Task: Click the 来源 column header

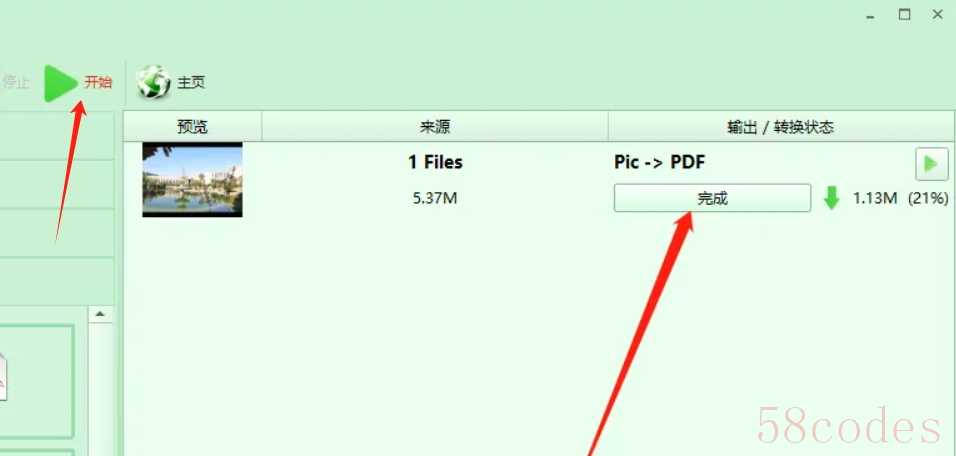Action: click(x=435, y=127)
